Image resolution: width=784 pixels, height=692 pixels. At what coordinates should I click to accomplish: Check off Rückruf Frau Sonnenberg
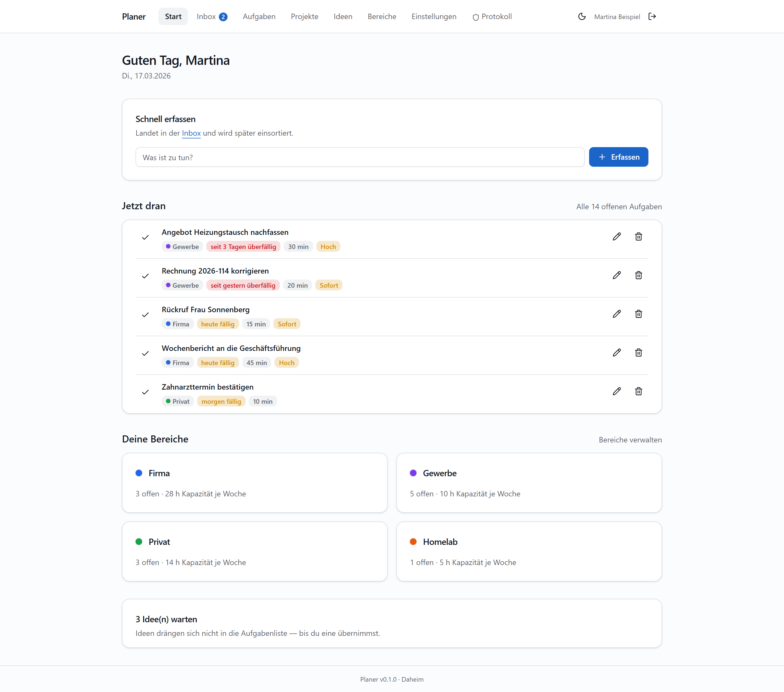[x=145, y=315]
